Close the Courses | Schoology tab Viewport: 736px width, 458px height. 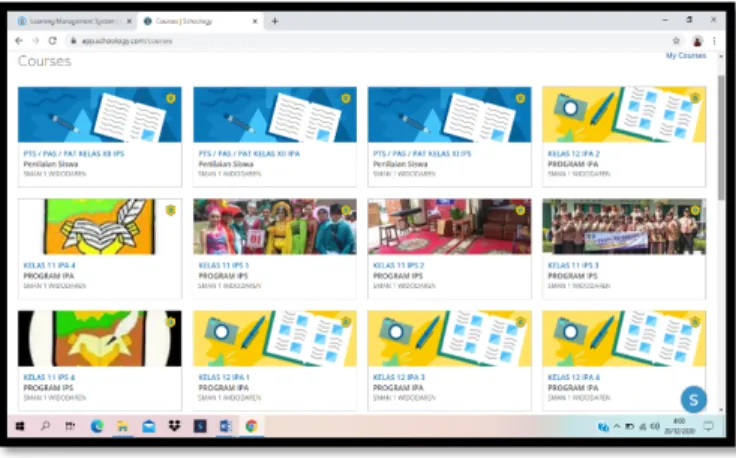coord(255,21)
